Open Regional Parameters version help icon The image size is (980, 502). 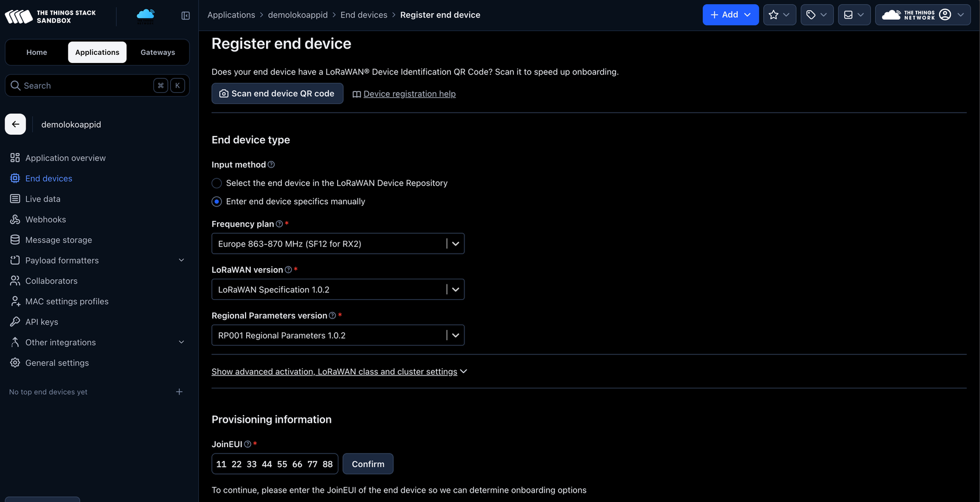(332, 315)
